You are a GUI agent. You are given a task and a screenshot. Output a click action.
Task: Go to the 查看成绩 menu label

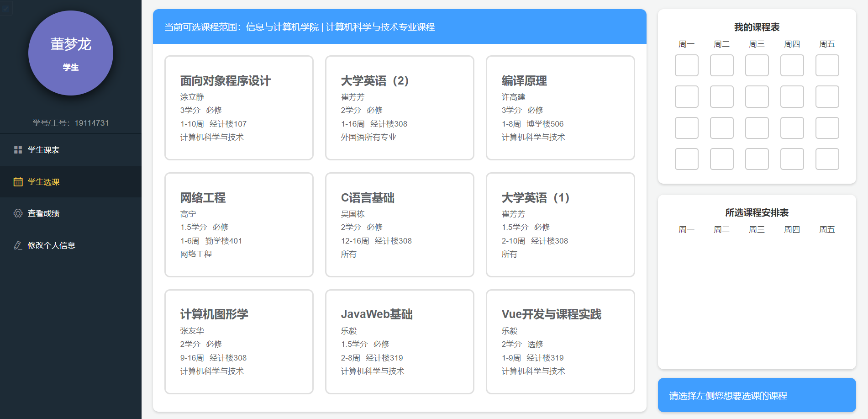click(43, 213)
